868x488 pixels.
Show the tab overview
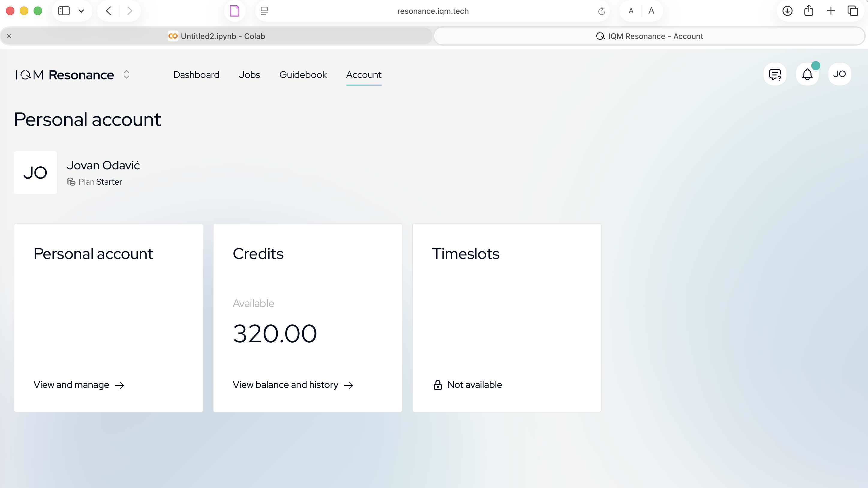(853, 11)
